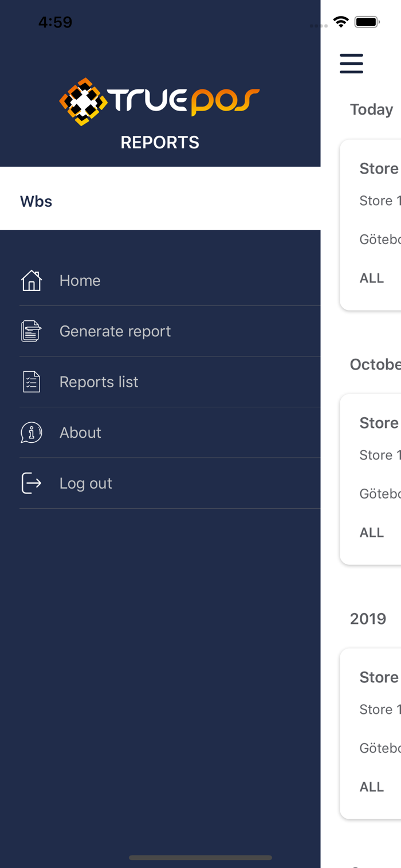This screenshot has height=868, width=401.
Task: Tap the hamburger menu icon
Action: click(x=351, y=63)
